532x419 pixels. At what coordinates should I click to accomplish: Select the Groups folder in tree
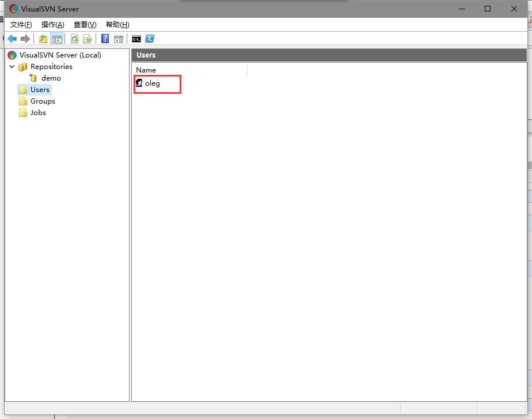coord(43,101)
